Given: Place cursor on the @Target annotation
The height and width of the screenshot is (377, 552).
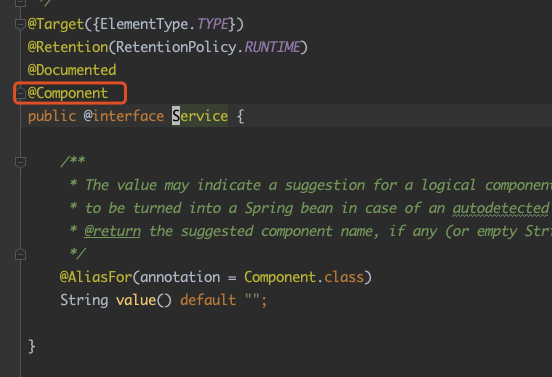Looking at the screenshot, I should click(x=56, y=24).
